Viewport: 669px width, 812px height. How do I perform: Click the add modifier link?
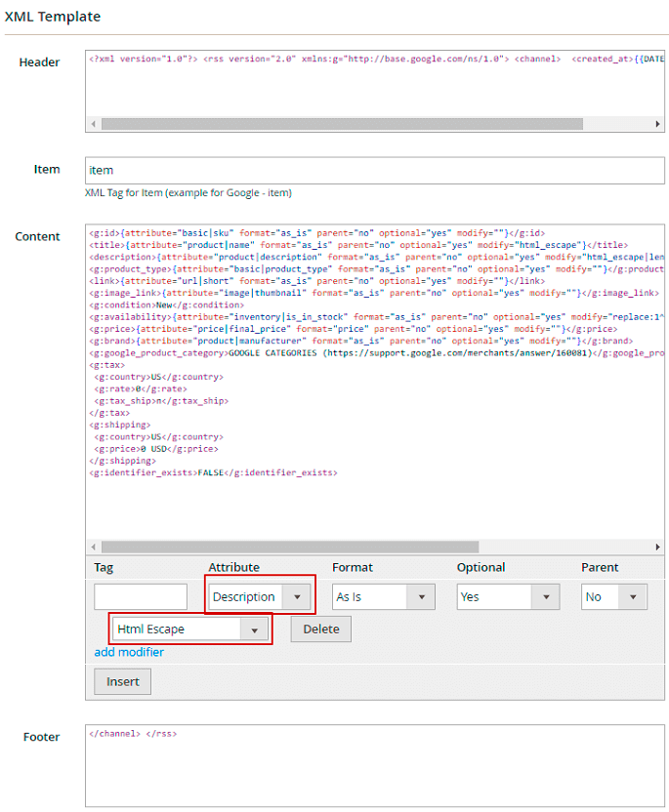click(129, 652)
